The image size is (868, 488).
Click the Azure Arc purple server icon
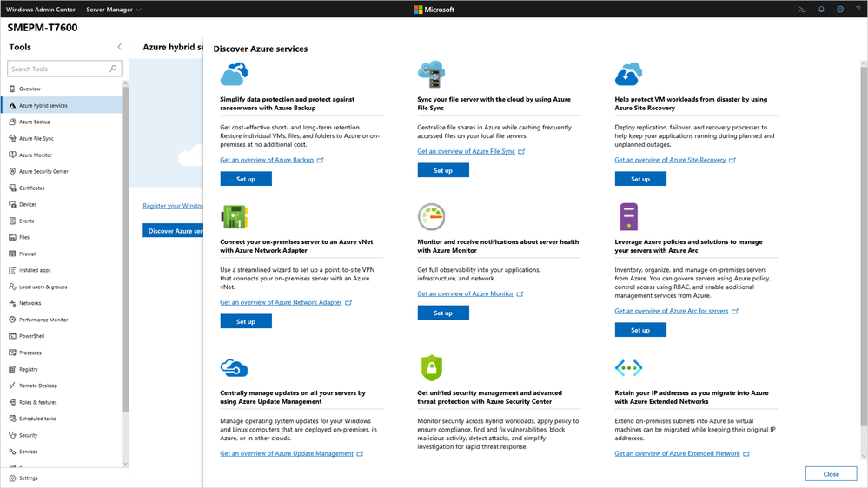pos(629,216)
